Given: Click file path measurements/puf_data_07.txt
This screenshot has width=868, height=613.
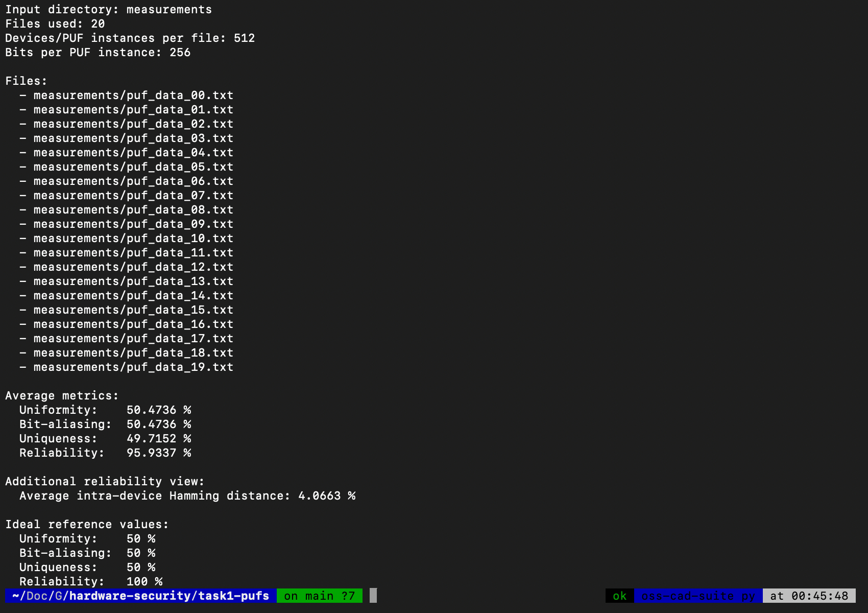Looking at the screenshot, I should pos(133,196).
